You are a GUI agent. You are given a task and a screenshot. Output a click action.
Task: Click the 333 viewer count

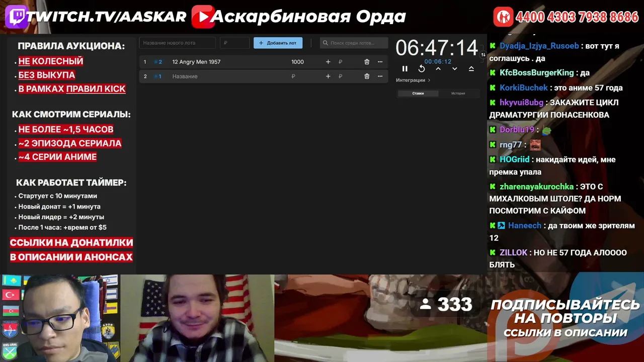(x=455, y=304)
